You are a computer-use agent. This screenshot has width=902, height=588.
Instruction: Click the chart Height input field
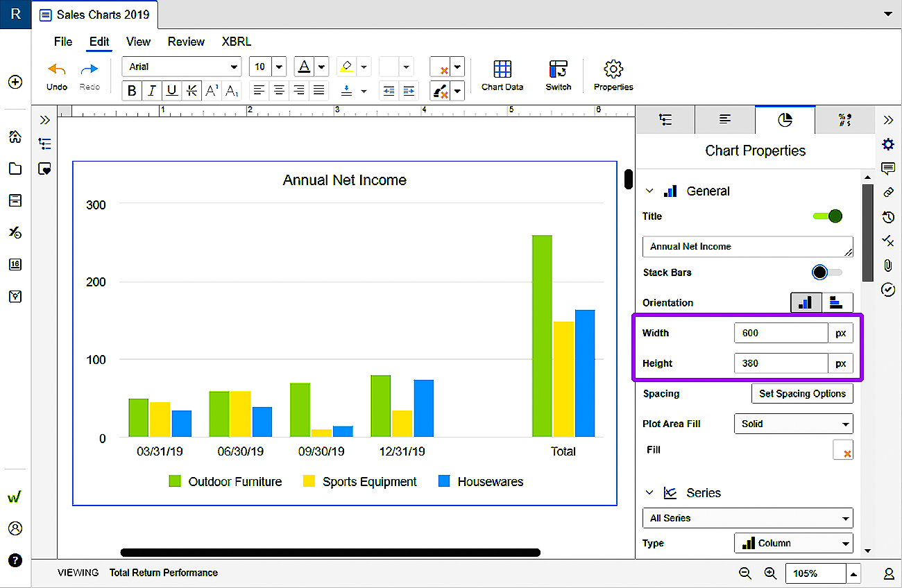pyautogui.click(x=781, y=363)
